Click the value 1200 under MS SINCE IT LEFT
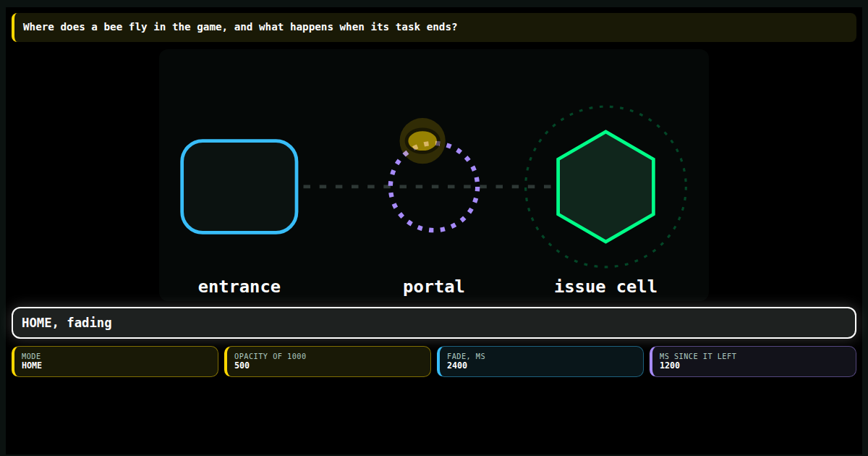The height and width of the screenshot is (456, 868). coord(670,366)
